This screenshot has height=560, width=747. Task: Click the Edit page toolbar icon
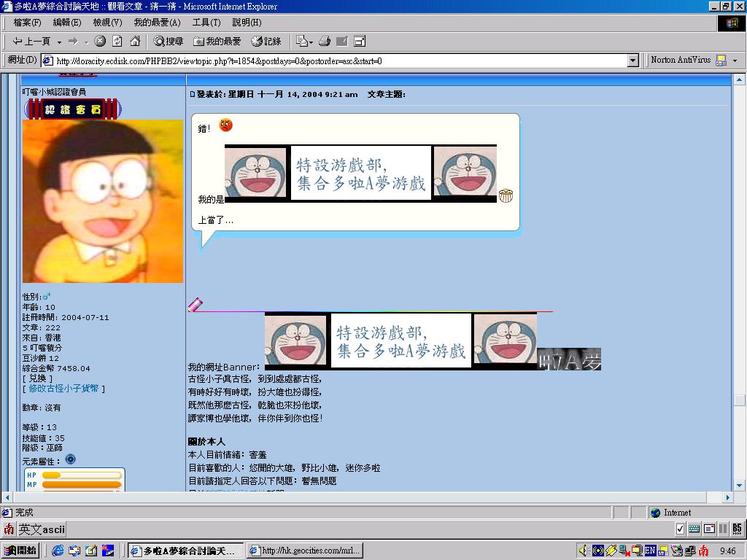coord(342,42)
